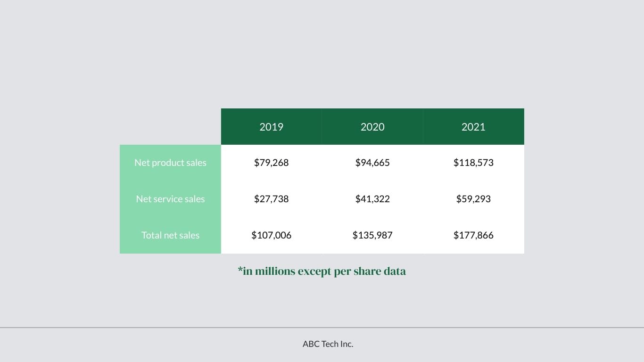
Task: Select the $118,573 cell value
Action: tap(473, 163)
